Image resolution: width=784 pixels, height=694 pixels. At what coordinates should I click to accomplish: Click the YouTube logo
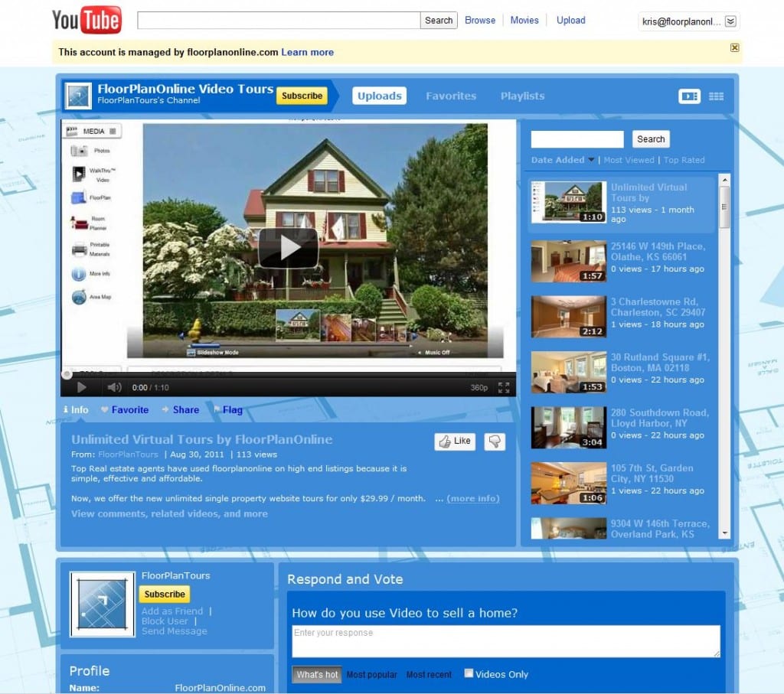[x=87, y=20]
